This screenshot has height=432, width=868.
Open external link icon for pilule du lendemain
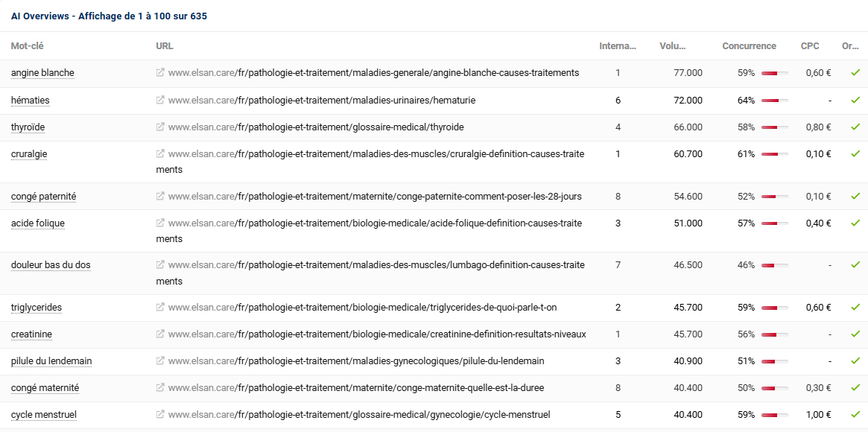160,360
